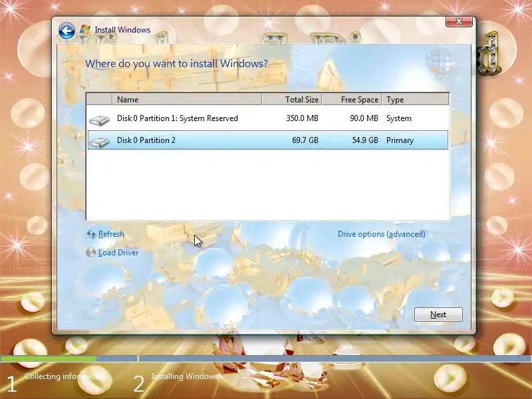Open Drive options (advanced)

tap(381, 234)
